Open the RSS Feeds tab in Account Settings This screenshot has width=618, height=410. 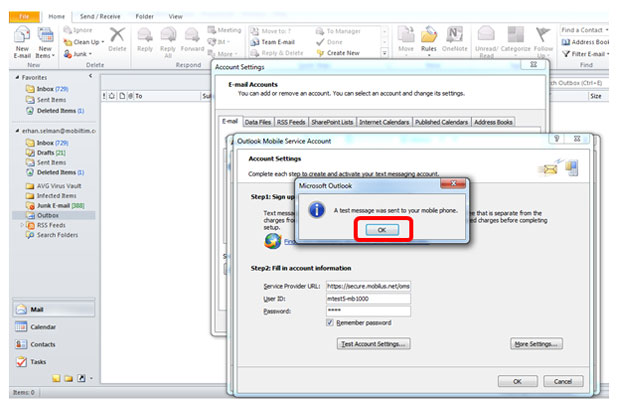click(291, 122)
